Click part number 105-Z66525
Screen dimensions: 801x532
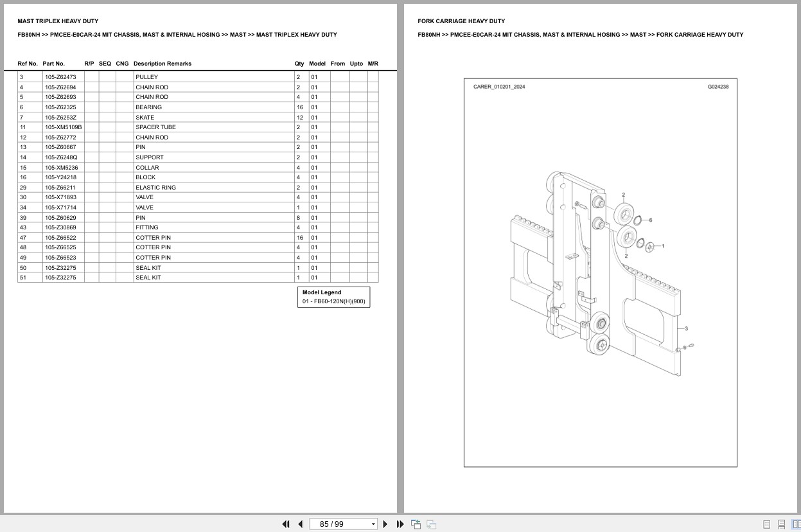coord(60,247)
